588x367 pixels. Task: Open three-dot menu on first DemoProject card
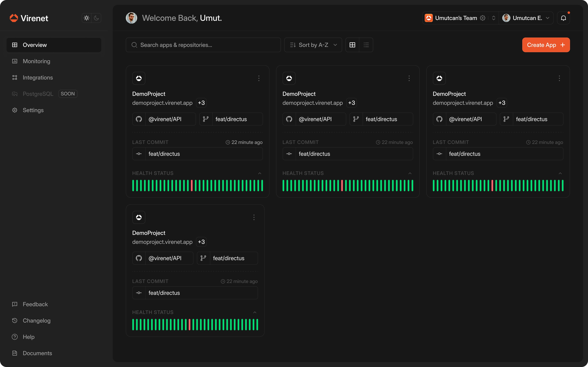click(259, 78)
